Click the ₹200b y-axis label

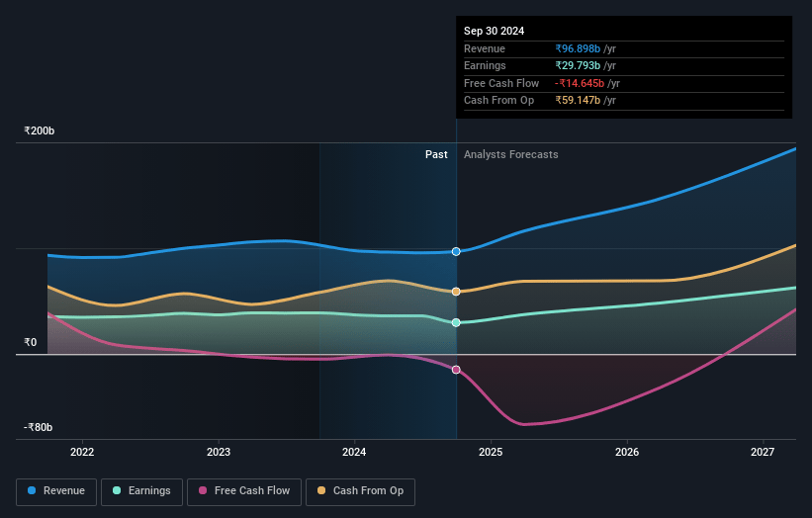(x=39, y=130)
